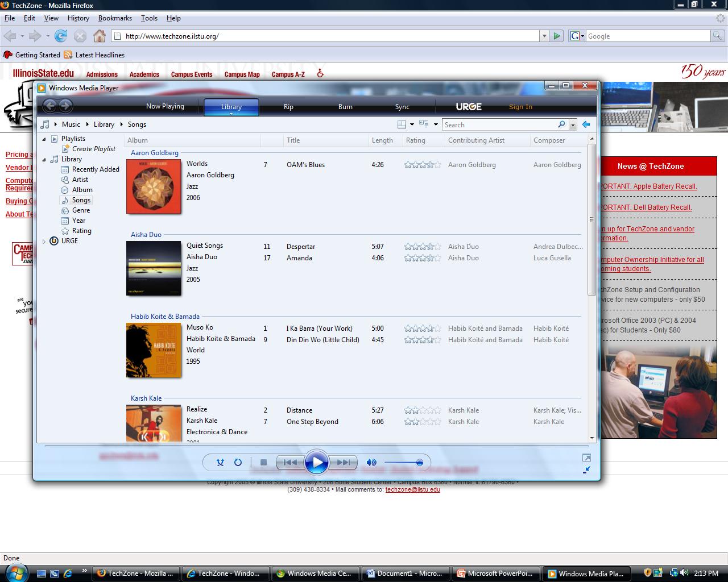Screen dimensions: 728x582
Task: Click the Genre icon in the library tree
Action: pos(66,210)
